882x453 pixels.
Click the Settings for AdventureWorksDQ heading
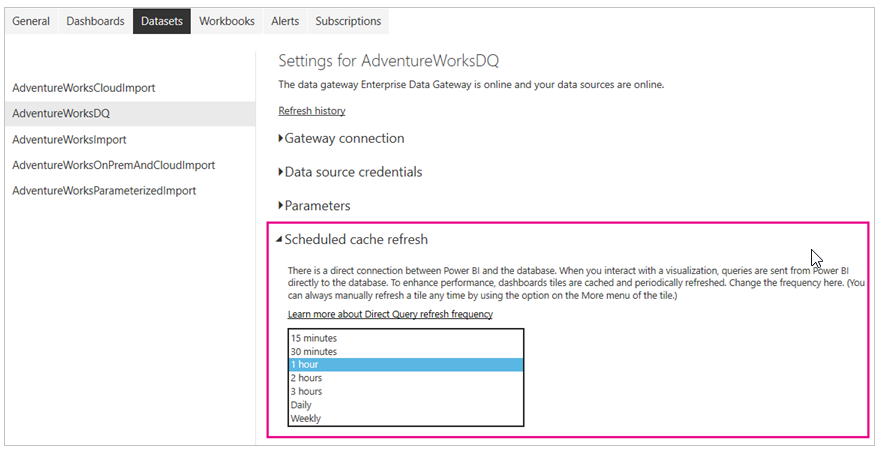[389, 61]
